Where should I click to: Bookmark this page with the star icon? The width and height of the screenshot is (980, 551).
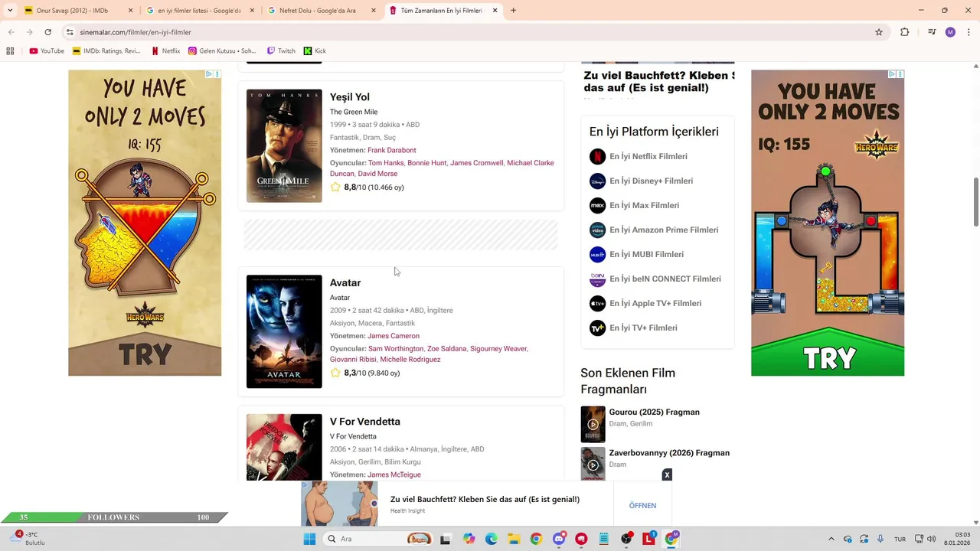[x=879, y=32]
